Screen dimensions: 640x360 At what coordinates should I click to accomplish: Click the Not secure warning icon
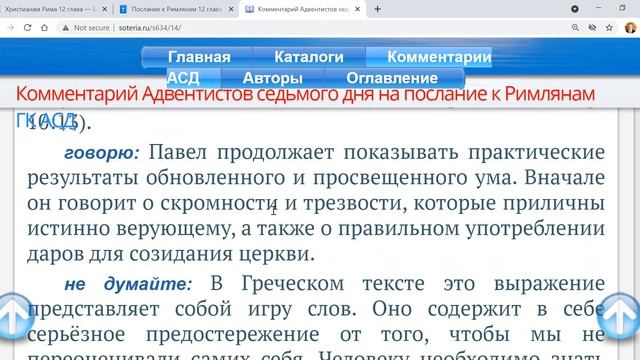point(65,28)
